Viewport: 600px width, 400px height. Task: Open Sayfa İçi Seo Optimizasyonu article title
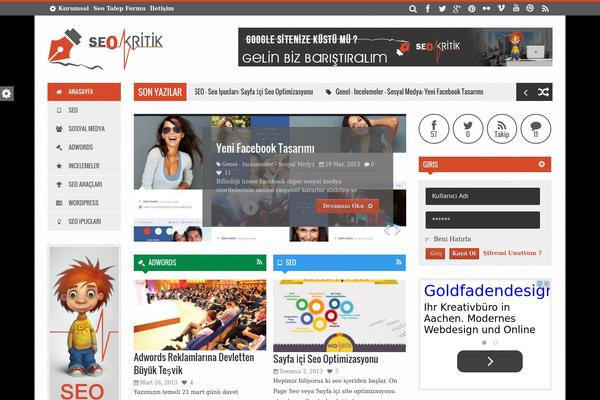pyautogui.click(x=326, y=359)
